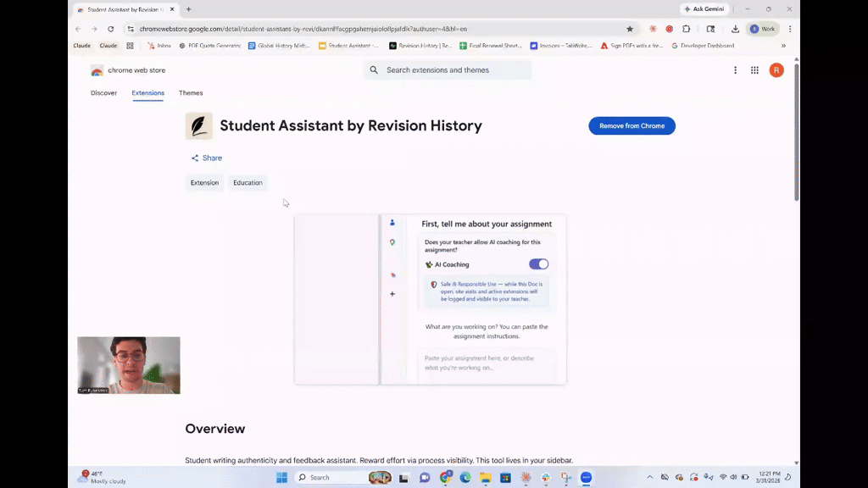Open the Google account avatar R
This screenshot has width=868, height=488.
pyautogui.click(x=776, y=70)
